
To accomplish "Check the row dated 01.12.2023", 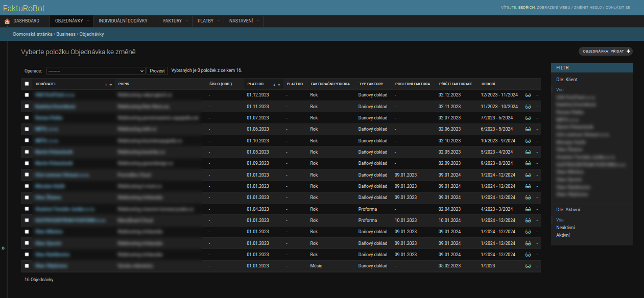I will (x=27, y=95).
